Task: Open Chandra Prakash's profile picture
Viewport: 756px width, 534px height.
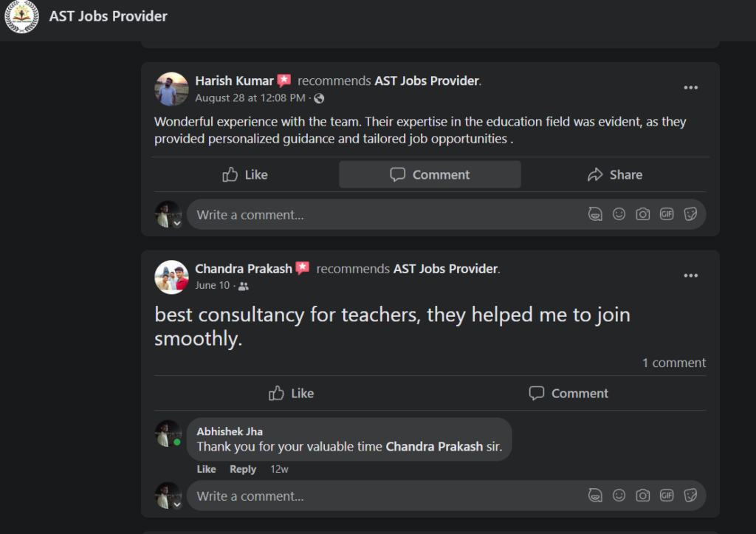Action: tap(171, 277)
